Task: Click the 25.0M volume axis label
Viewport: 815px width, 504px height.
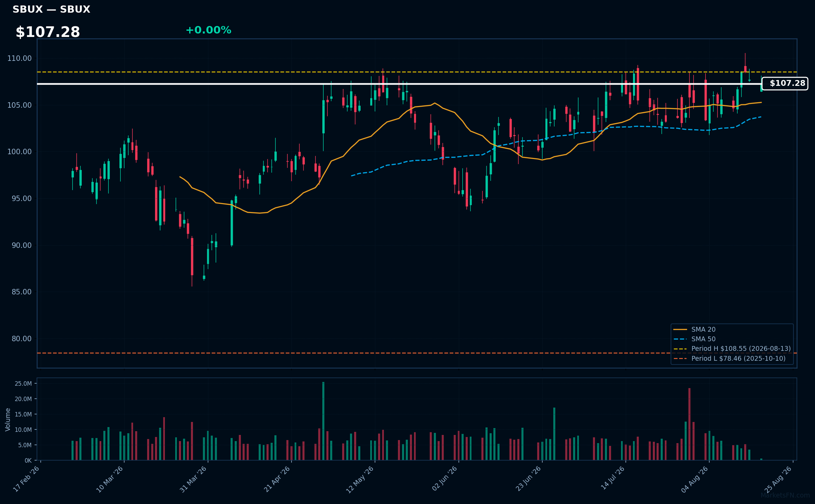Action: (x=23, y=384)
